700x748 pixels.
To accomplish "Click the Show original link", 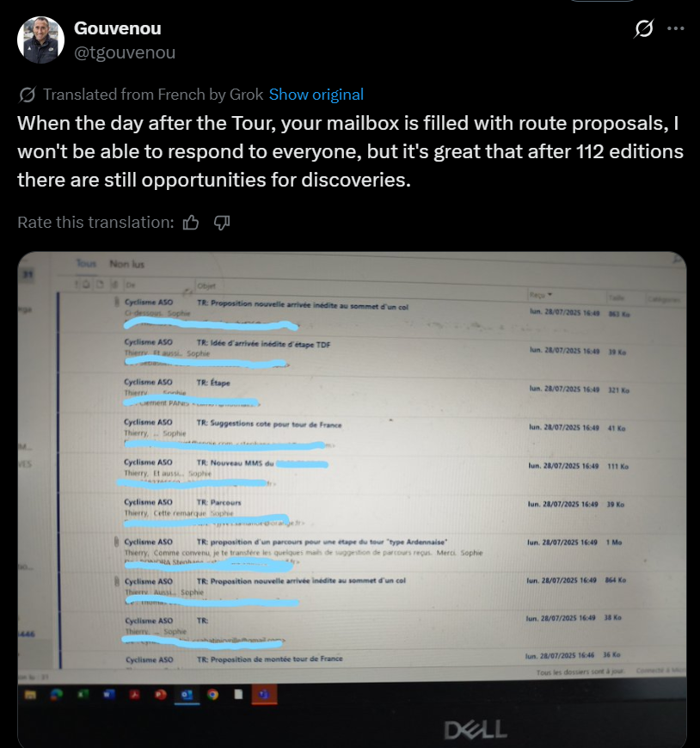I will click(x=316, y=95).
